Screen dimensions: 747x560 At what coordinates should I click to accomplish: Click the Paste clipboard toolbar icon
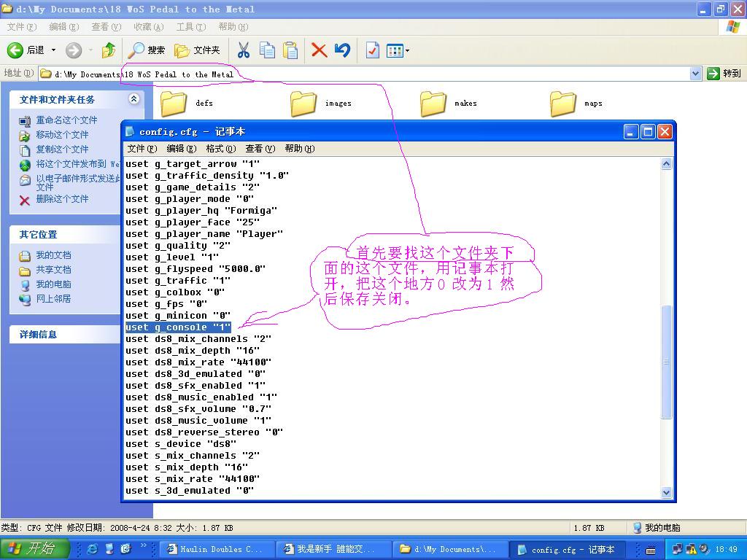pyautogui.click(x=290, y=50)
